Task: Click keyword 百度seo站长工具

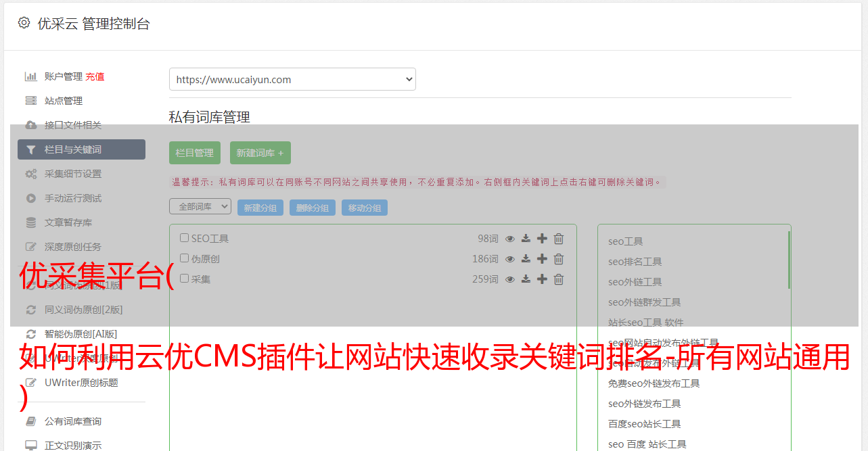Action: tap(645, 424)
